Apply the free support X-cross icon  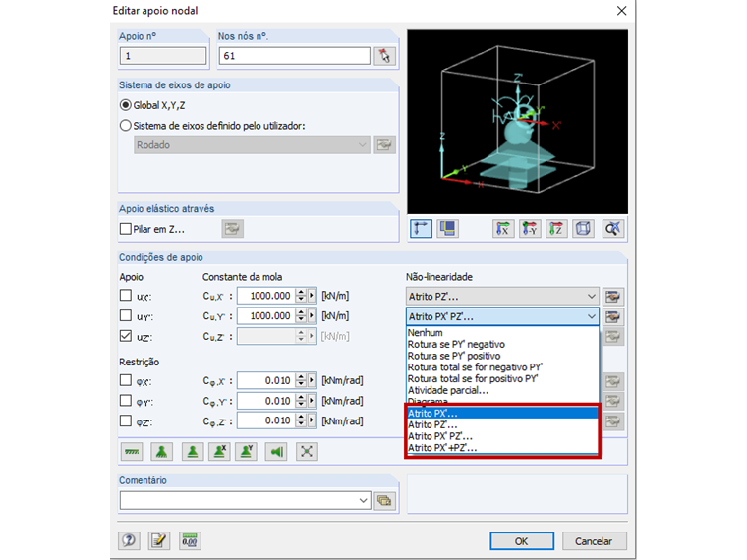pyautogui.click(x=307, y=451)
